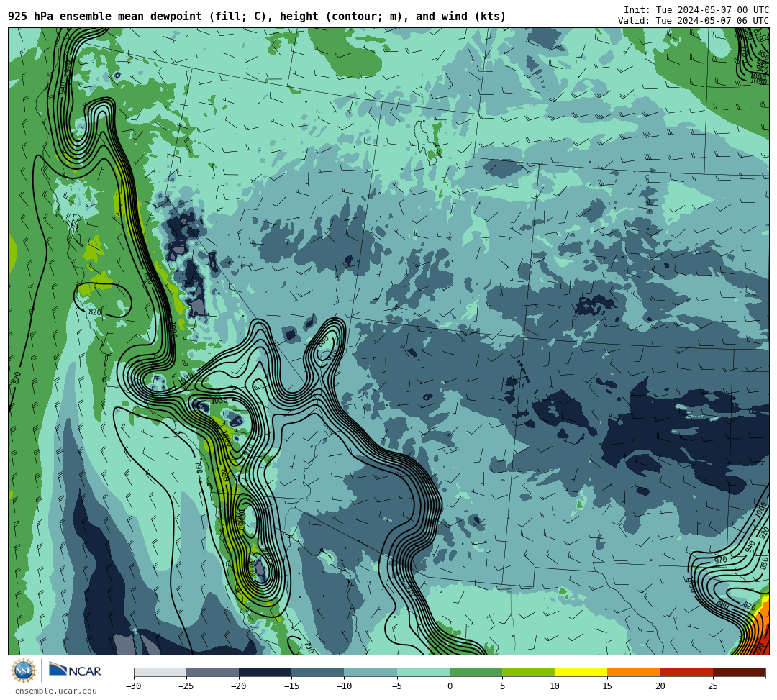The image size is (777, 700).
Task: Click the colorbar tick label 15
Action: coord(607,686)
